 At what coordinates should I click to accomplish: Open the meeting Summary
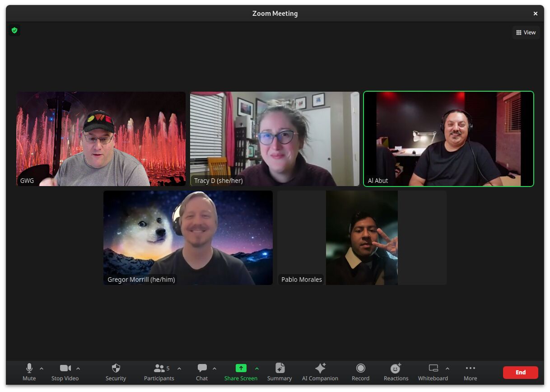[280, 373]
